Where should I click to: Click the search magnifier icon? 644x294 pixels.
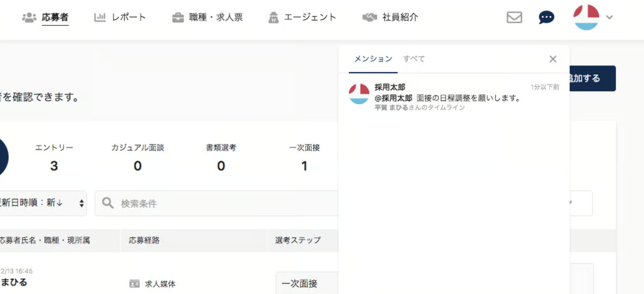108,203
